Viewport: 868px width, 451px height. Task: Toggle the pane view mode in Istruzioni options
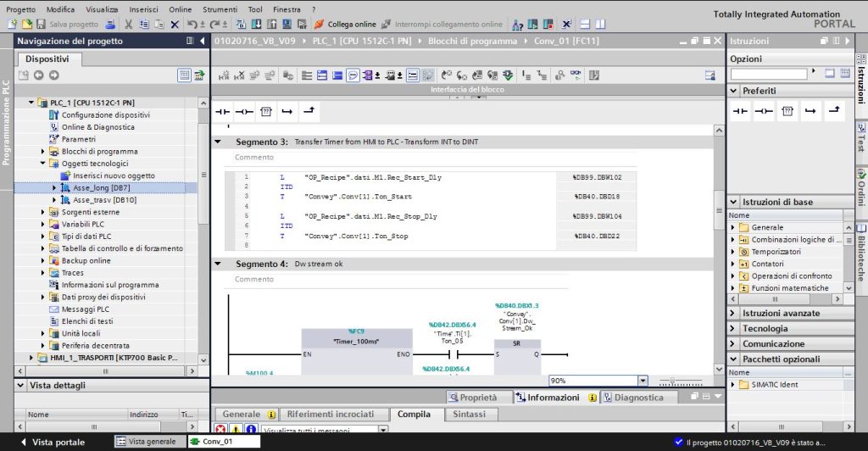click(x=830, y=73)
